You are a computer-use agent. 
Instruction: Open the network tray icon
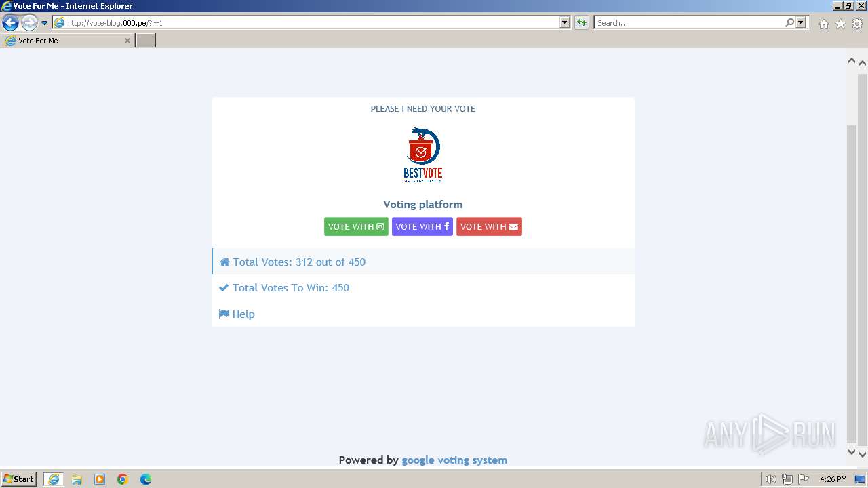[787, 479]
